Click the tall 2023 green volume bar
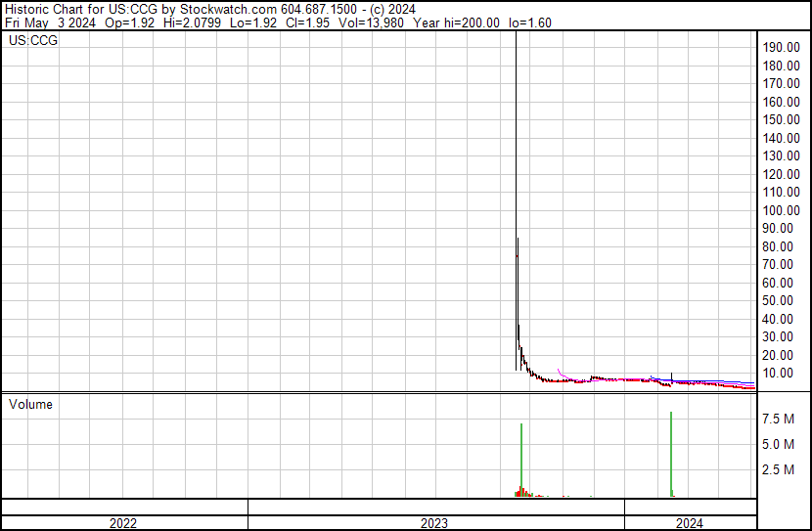Viewport: 812px width, 531px height. 521,460
